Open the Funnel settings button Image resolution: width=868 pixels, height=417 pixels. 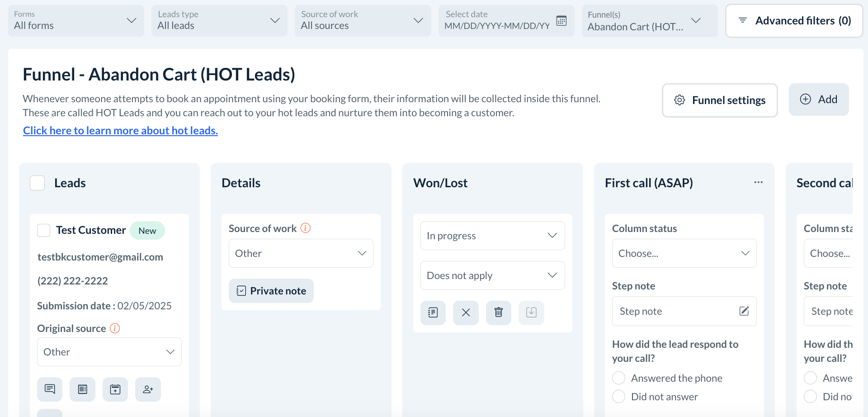pyautogui.click(x=720, y=100)
